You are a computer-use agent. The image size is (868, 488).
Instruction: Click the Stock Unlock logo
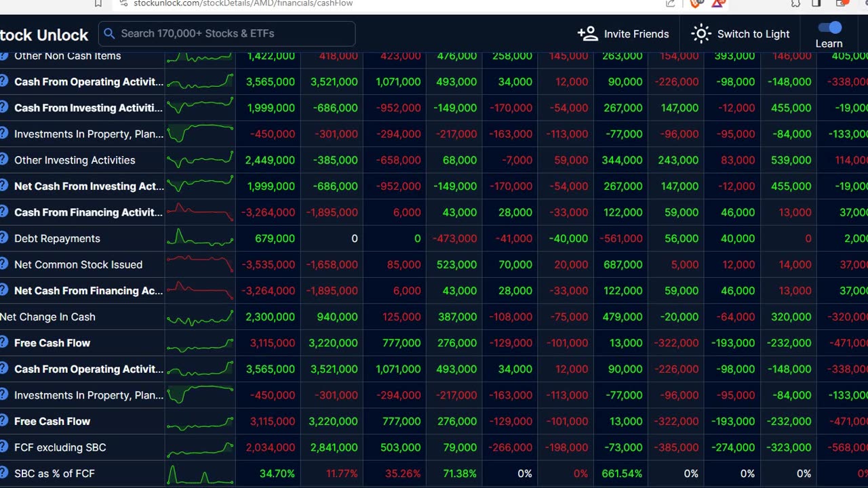(x=44, y=35)
